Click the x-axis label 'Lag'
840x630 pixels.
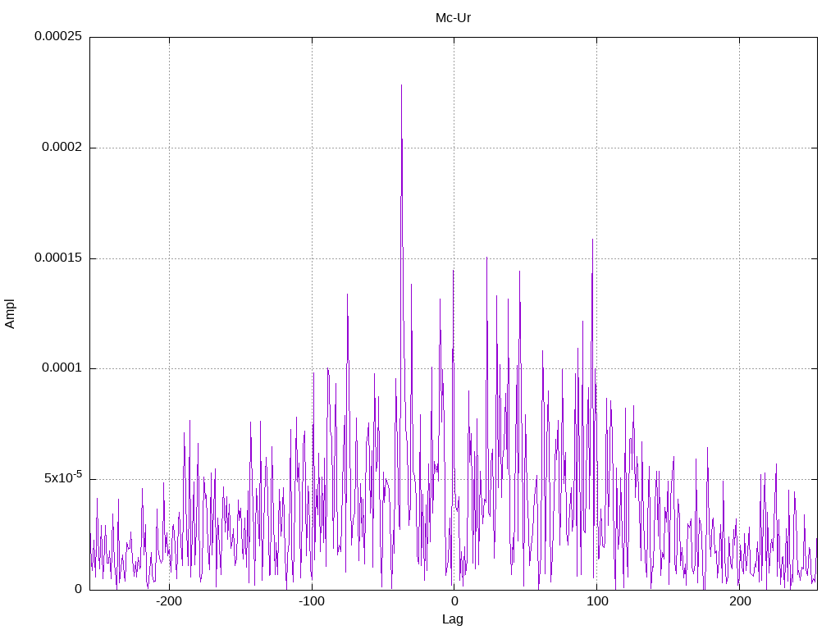(x=453, y=619)
